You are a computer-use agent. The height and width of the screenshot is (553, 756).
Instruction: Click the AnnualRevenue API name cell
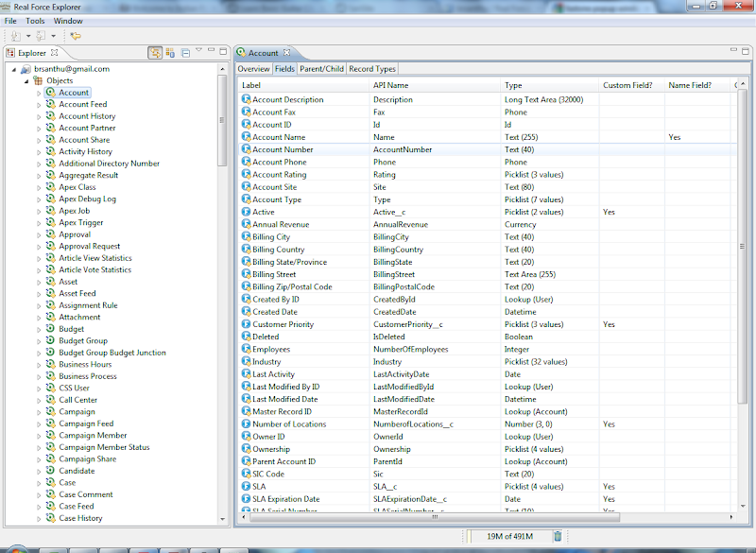pyautogui.click(x=401, y=224)
